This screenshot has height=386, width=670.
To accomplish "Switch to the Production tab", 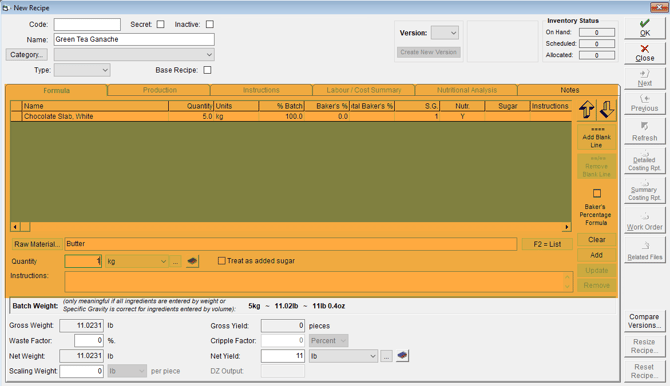I will [x=159, y=90].
